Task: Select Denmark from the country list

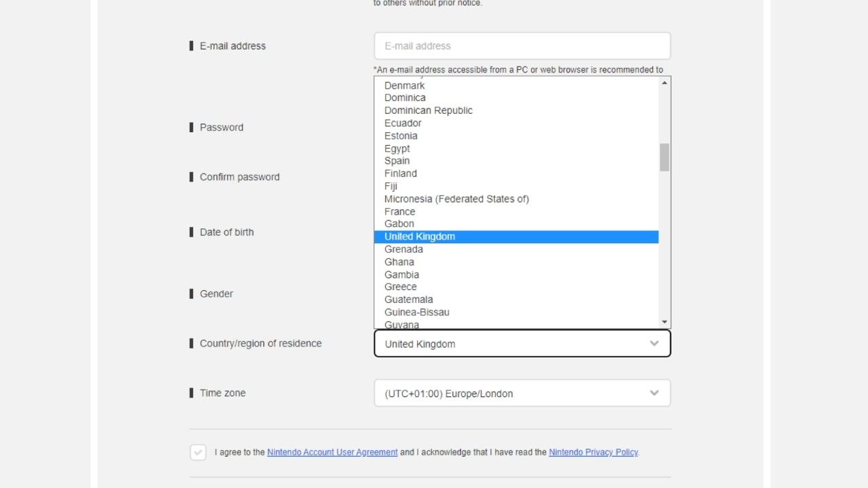Action: pos(405,85)
